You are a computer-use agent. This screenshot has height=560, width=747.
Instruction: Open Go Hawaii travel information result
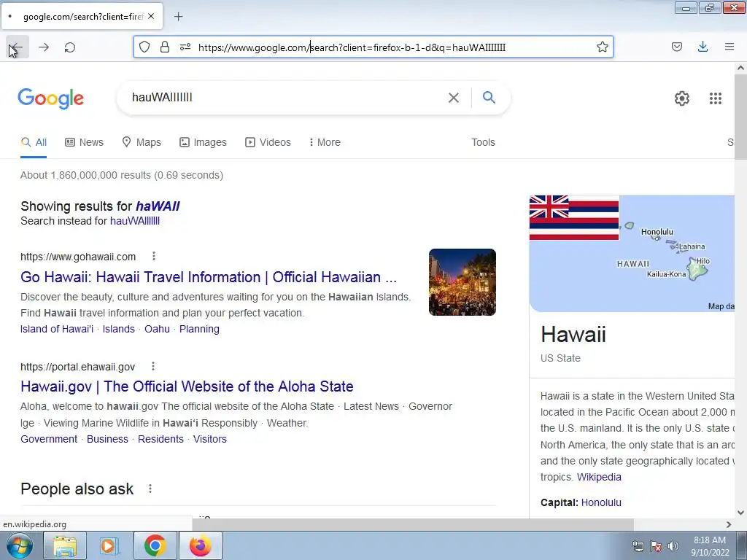point(208,277)
